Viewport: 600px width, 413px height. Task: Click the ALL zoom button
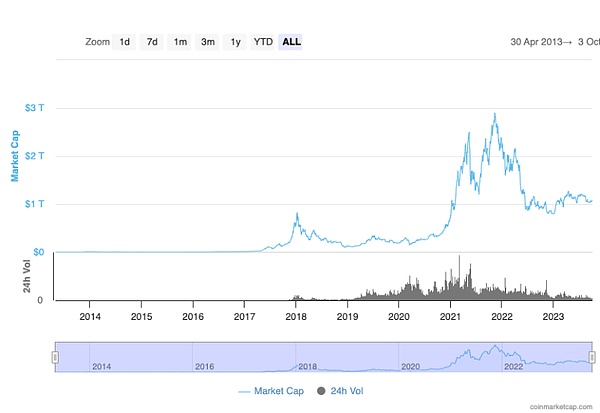[291, 42]
